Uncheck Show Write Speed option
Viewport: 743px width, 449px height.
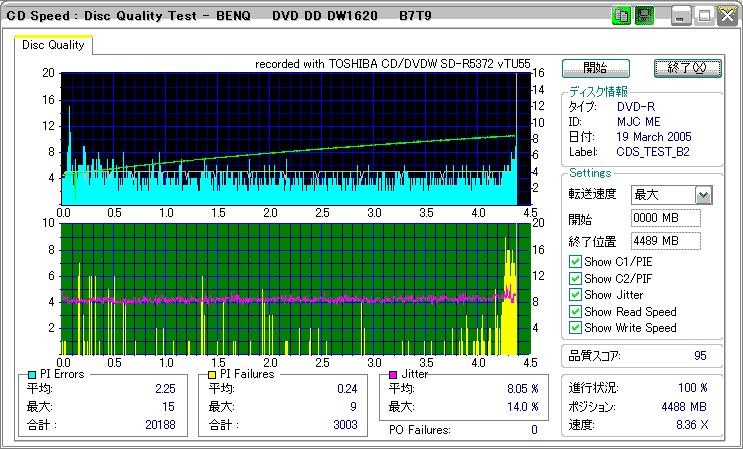pos(575,327)
